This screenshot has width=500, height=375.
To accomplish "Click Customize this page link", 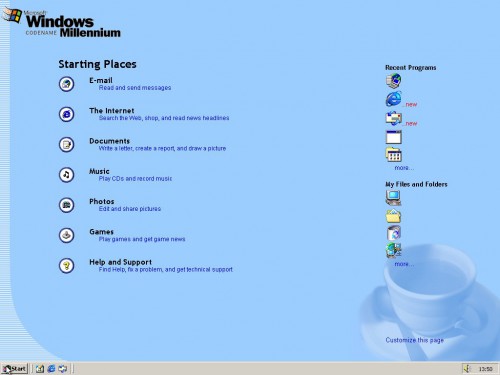I will (x=415, y=340).
